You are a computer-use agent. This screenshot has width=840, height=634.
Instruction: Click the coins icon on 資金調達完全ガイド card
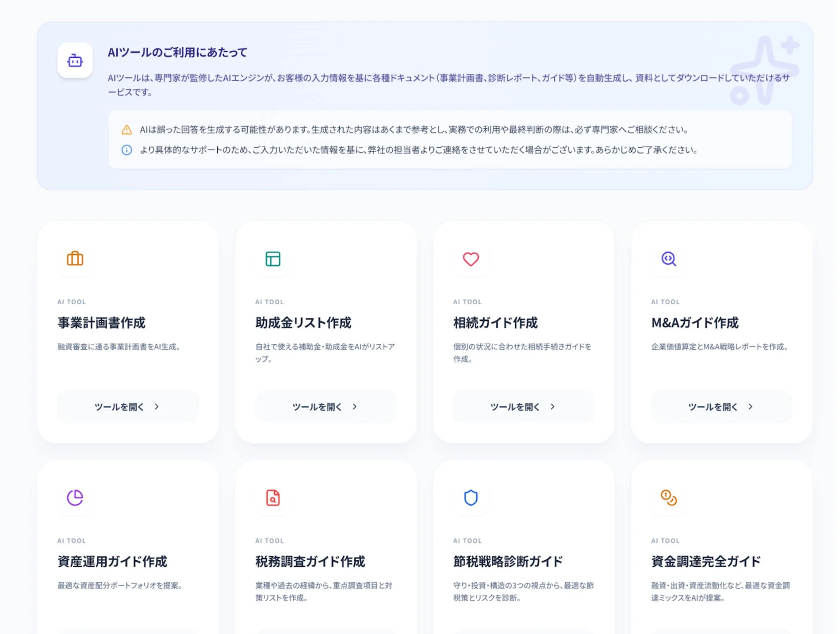pyautogui.click(x=669, y=498)
